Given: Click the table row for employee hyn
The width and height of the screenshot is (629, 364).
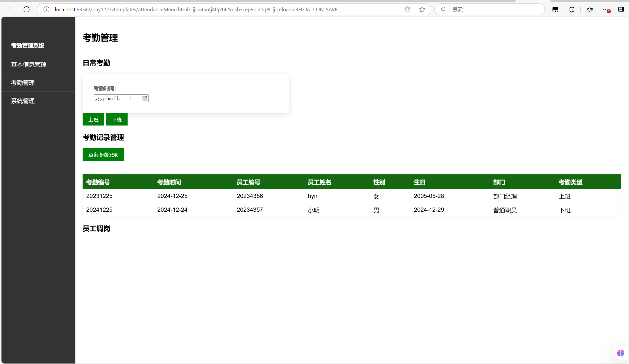Looking at the screenshot, I should (312, 196).
